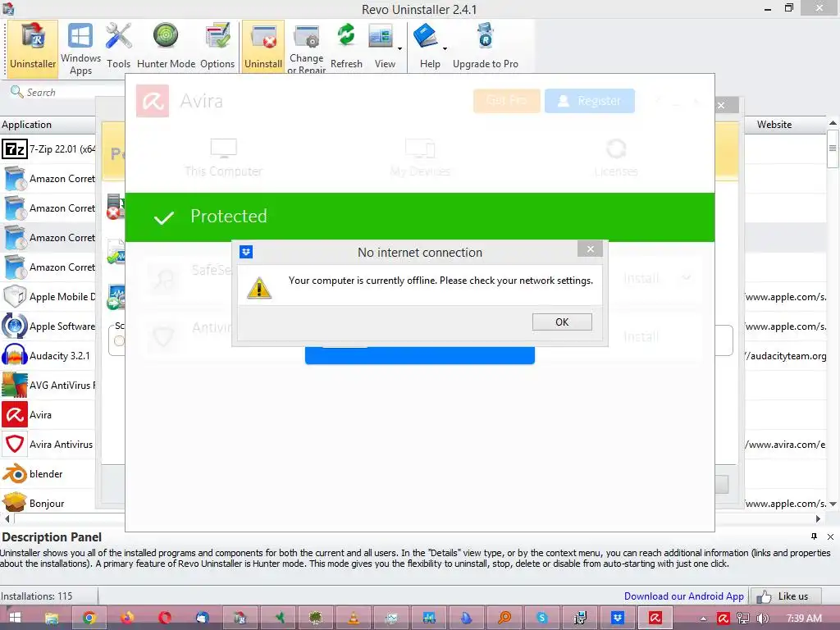This screenshot has height=630, width=840.
Task: Click the network icon in system tray
Action: 743,619
